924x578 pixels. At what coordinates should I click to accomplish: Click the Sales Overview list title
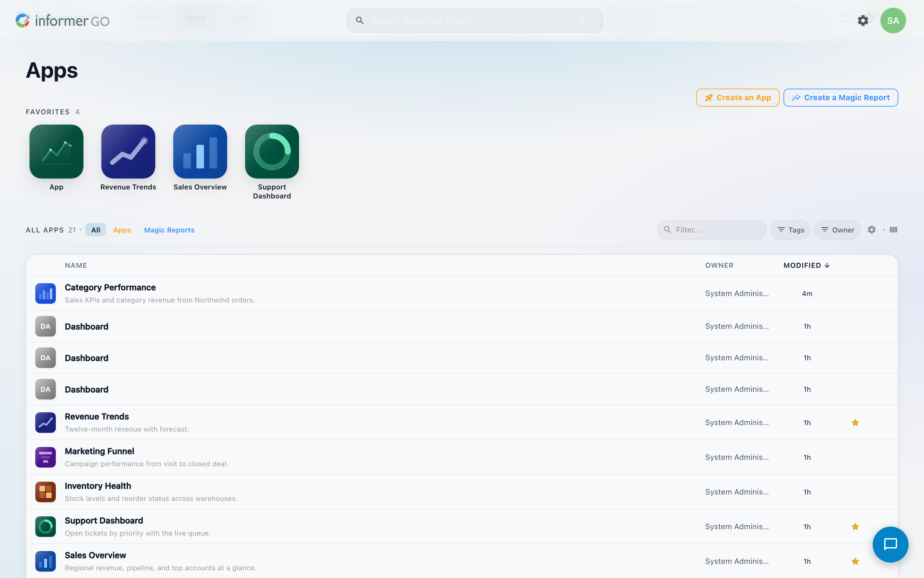coord(96,556)
